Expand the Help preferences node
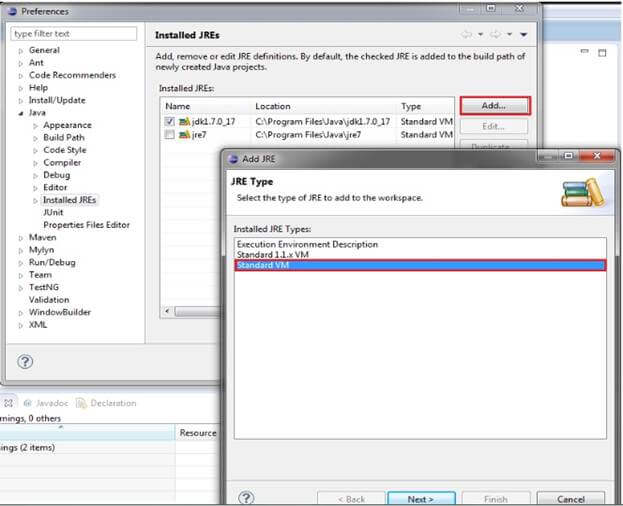The height and width of the screenshot is (506, 623). [x=21, y=88]
